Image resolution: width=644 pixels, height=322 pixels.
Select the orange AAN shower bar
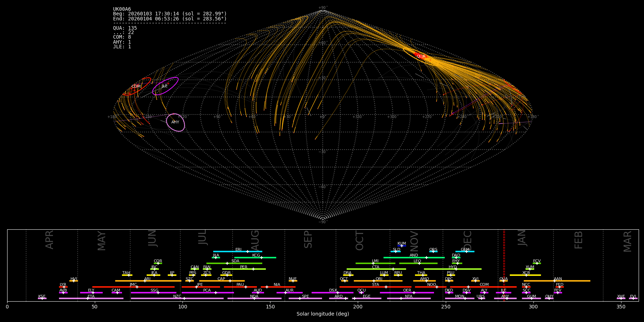pyautogui.click(x=557, y=281)
